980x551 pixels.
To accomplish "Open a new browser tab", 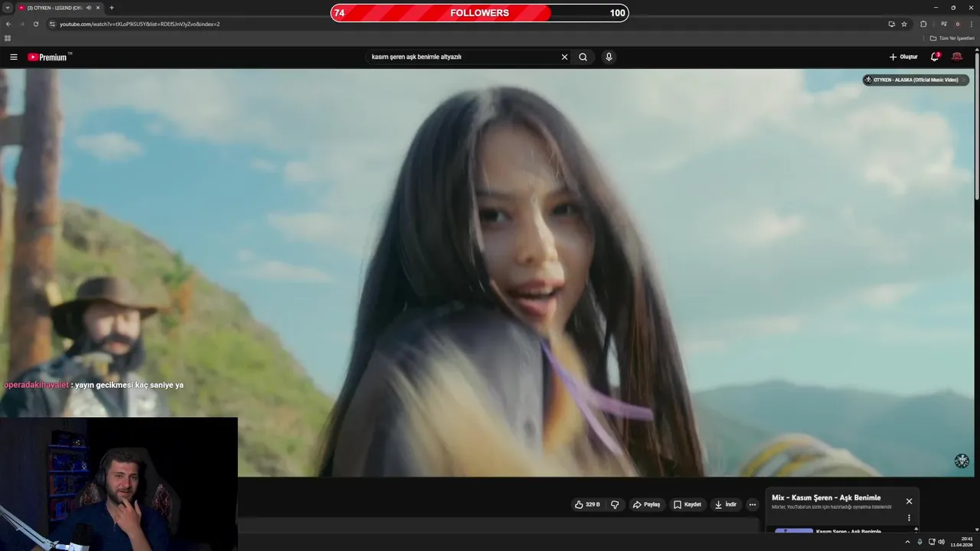I will [112, 8].
